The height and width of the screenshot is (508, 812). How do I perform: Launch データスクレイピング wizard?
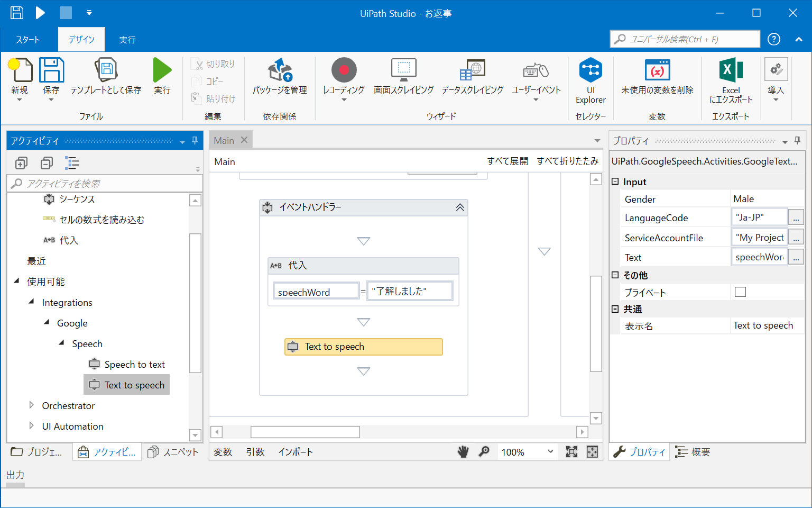click(473, 77)
